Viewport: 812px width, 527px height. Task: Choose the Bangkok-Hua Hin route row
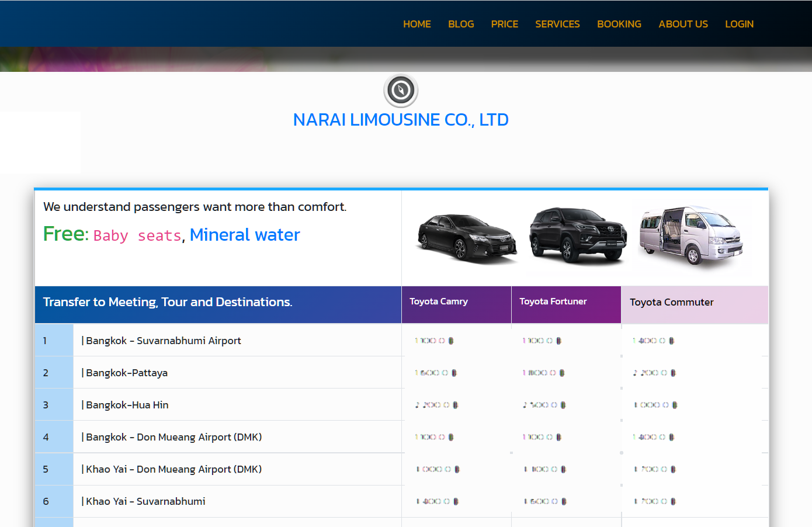coord(127,405)
